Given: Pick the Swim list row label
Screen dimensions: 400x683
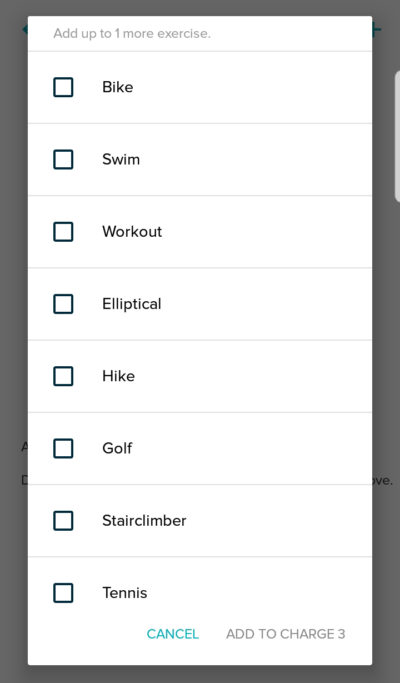Looking at the screenshot, I should click(121, 159).
